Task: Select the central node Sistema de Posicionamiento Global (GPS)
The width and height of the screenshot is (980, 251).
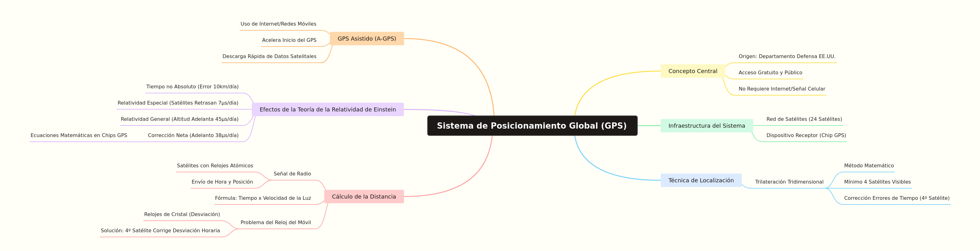Action: (532, 125)
